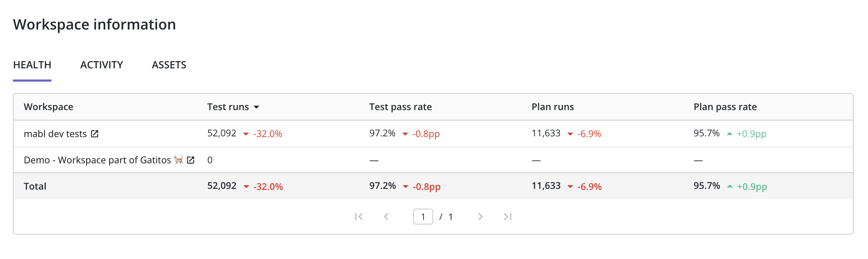The image size is (868, 259).
Task: Open the ASSETS tab
Action: [x=169, y=65]
